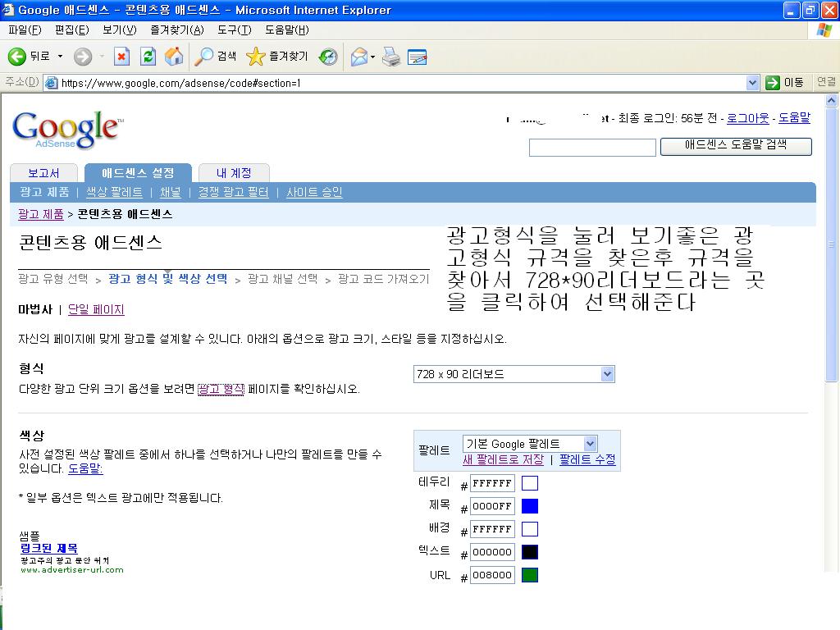Go to the home page via the house icon

coord(174,57)
